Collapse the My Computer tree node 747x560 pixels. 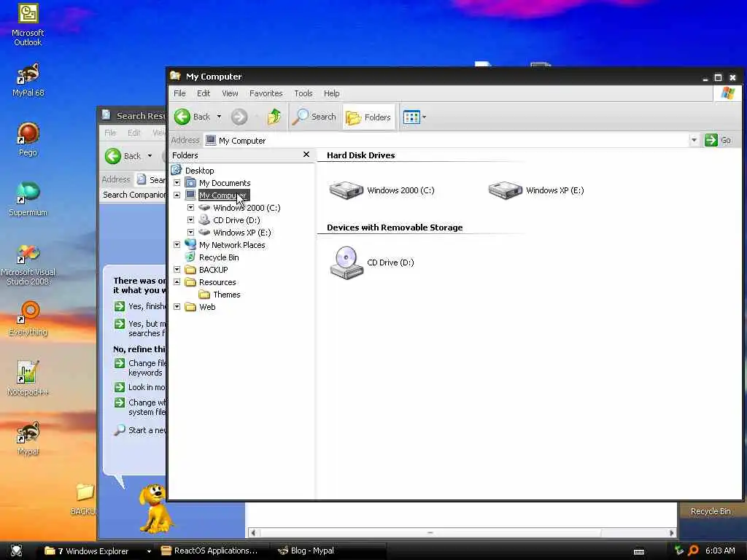(177, 195)
